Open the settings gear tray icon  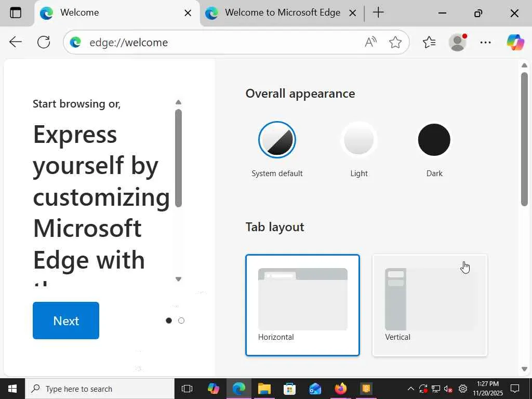coord(463,389)
